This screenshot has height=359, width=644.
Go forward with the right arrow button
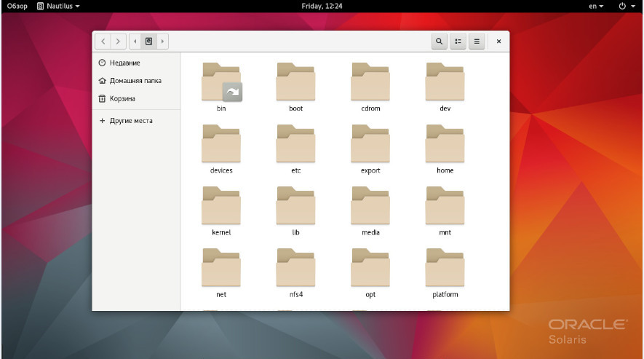118,41
